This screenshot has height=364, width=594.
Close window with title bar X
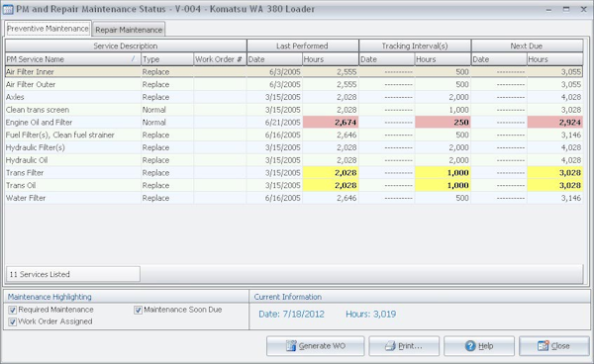click(x=583, y=10)
